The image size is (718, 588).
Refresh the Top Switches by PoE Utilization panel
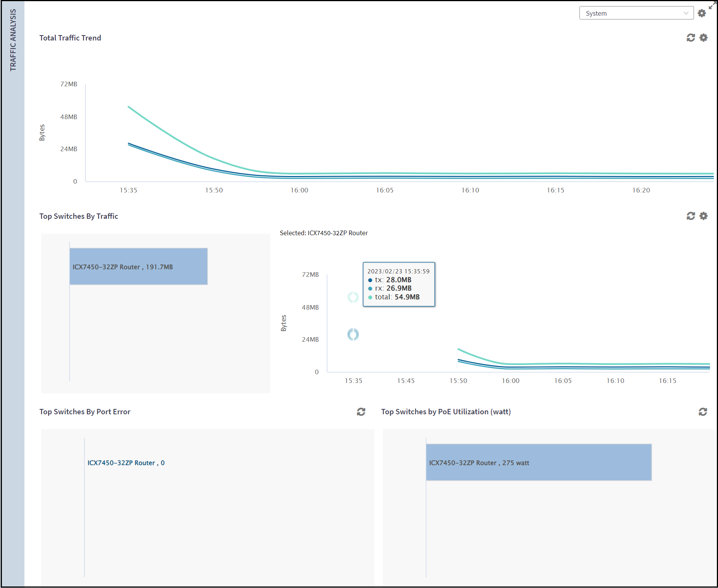(703, 412)
